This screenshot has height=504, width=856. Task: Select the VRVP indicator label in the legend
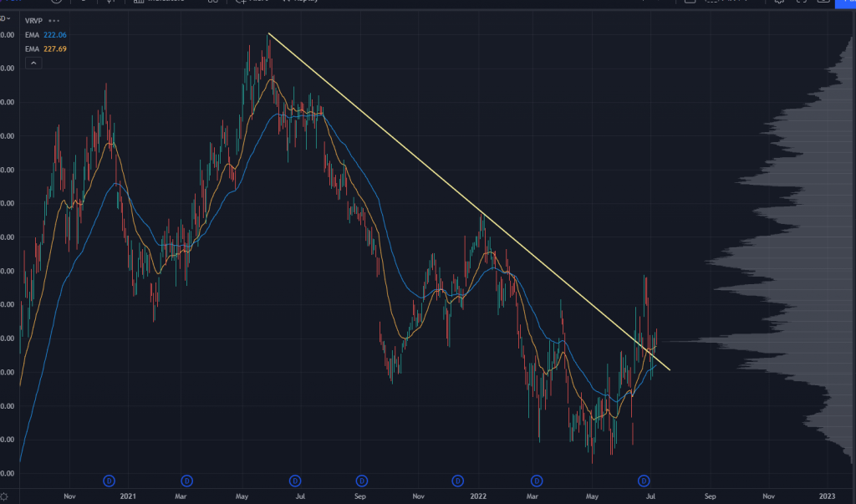coord(33,21)
